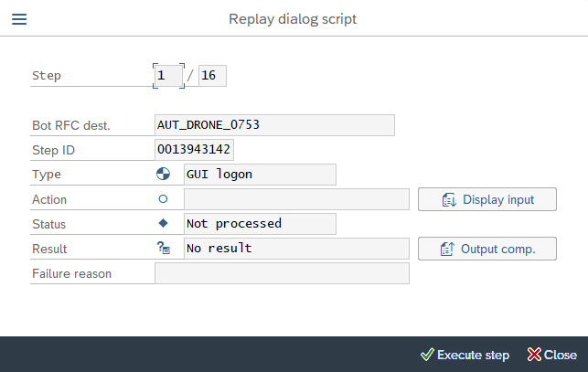This screenshot has height=372, width=588.
Task: Click the total steps field showing 16
Action: tap(212, 76)
